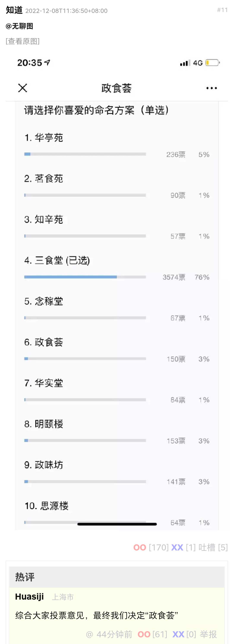Screen dimensions: 233x644
Task: Click the 查看原图 link
Action: (22, 41)
